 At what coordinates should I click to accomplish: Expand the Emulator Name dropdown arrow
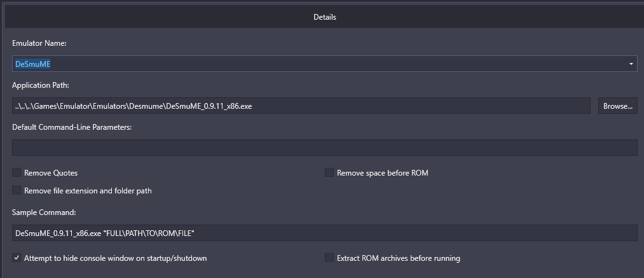click(631, 64)
